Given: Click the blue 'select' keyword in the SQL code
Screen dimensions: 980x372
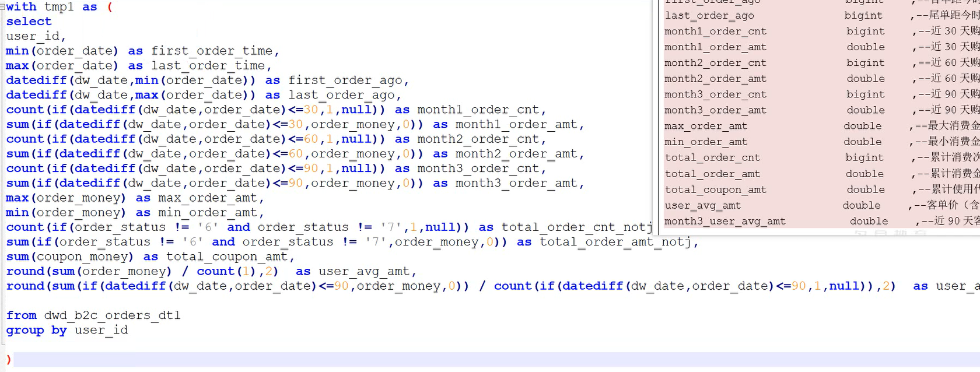Looking at the screenshot, I should [29, 22].
